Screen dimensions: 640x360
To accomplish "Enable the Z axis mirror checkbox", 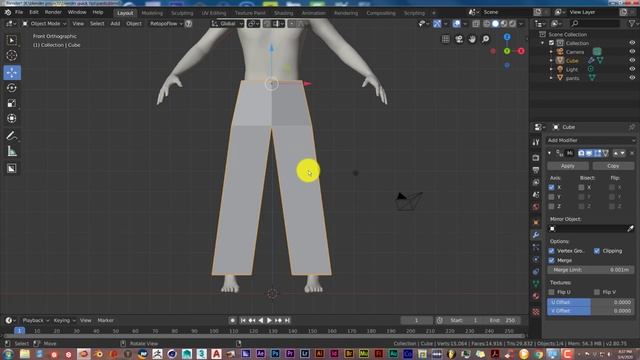I will pos(551,206).
